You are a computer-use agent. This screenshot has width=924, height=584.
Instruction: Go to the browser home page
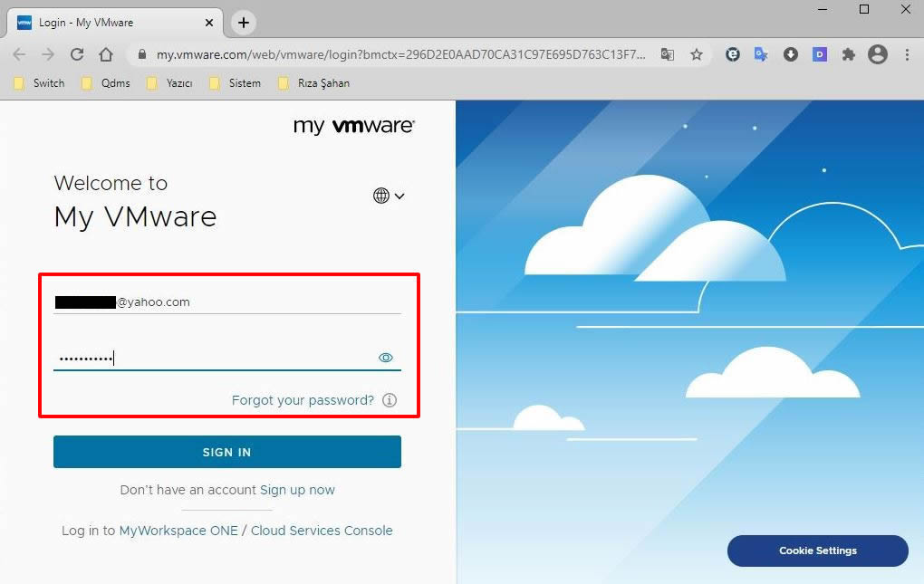105,54
